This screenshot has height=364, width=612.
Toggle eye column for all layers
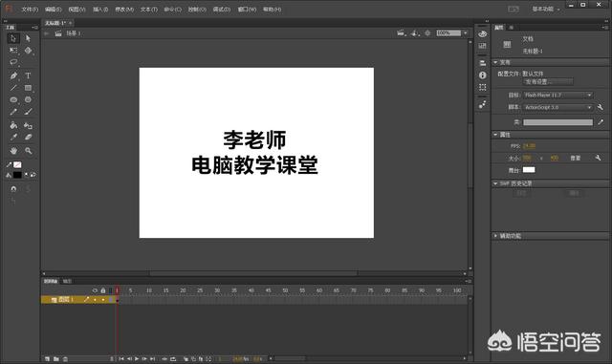point(95,290)
